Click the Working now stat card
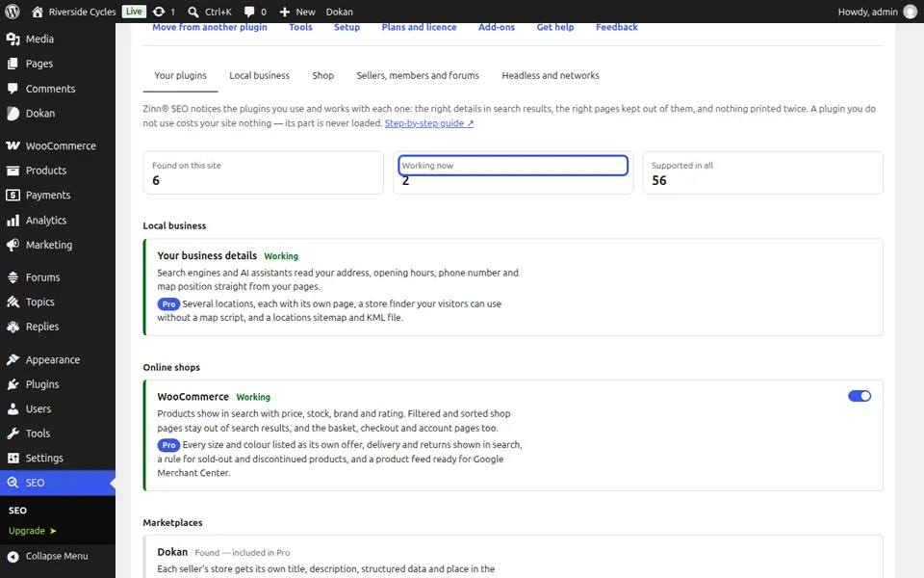Viewport: 924px width, 578px height. coord(513,172)
